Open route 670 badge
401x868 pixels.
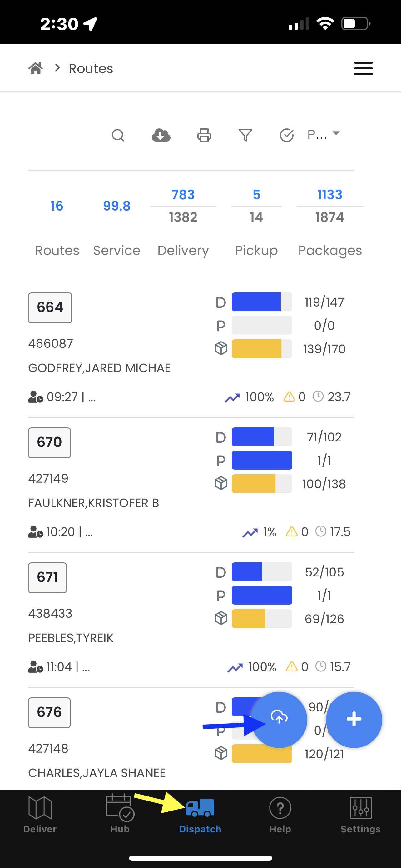tap(49, 442)
